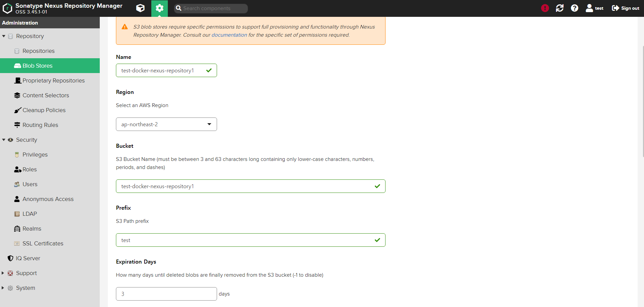Click the Sonatype Nexus logo icon
The height and width of the screenshot is (307, 644).
coord(7,8)
